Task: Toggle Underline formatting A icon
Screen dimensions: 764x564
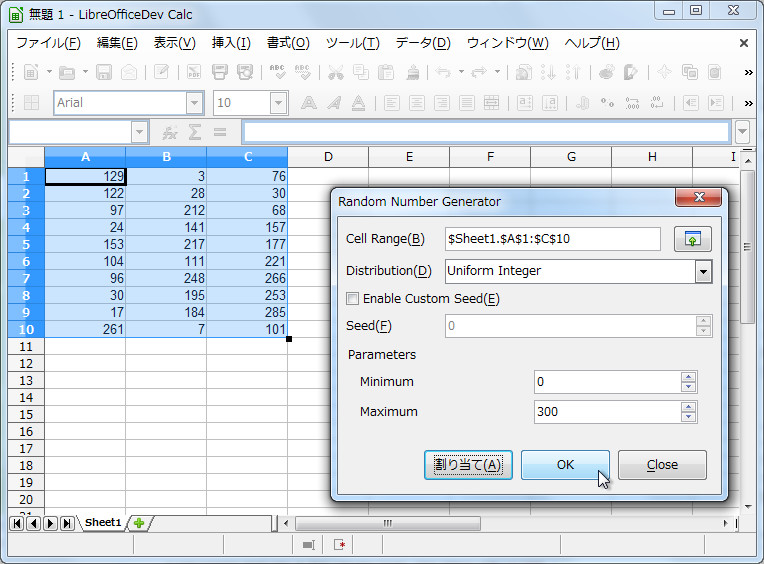Action: tap(359, 103)
